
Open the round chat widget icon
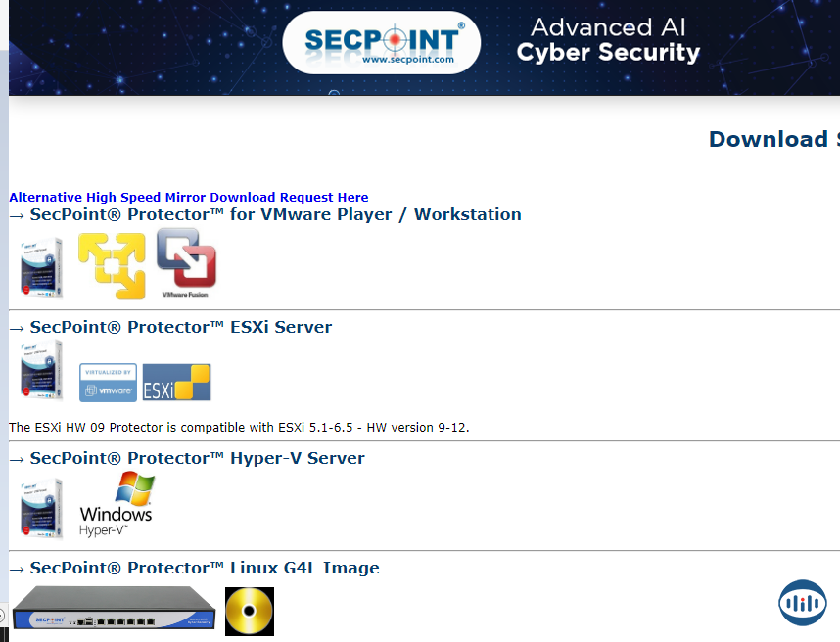802,603
